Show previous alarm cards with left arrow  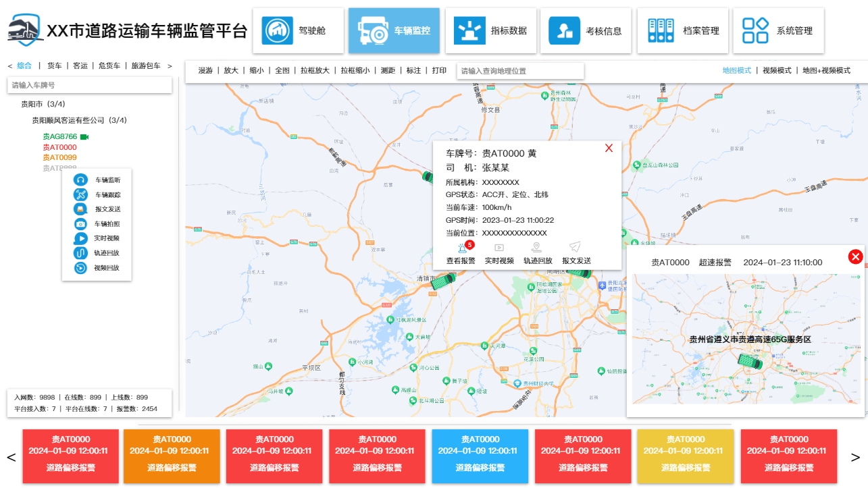coord(11,458)
